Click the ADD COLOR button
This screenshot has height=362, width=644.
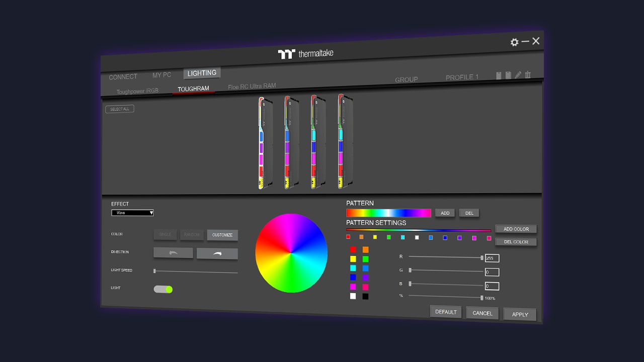coord(516,229)
